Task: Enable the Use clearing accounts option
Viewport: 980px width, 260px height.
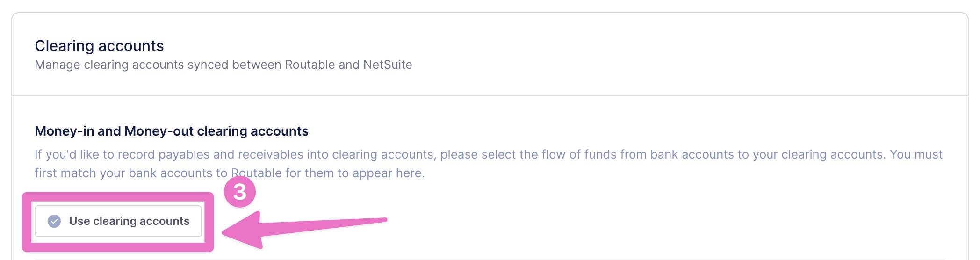Action: point(118,221)
